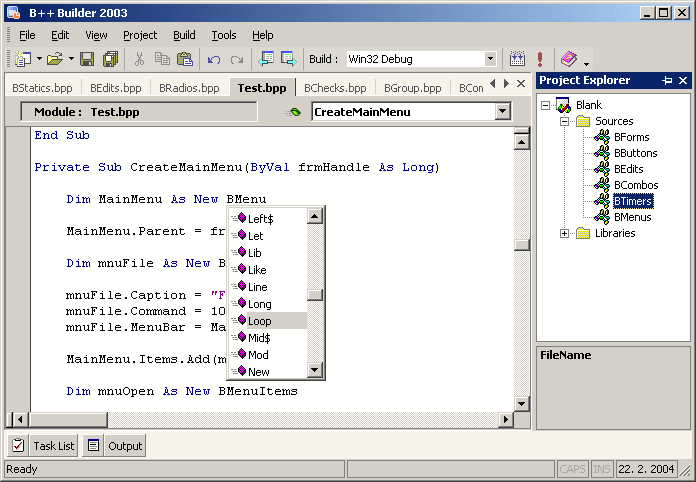Expand the Libraries folder node

point(566,233)
